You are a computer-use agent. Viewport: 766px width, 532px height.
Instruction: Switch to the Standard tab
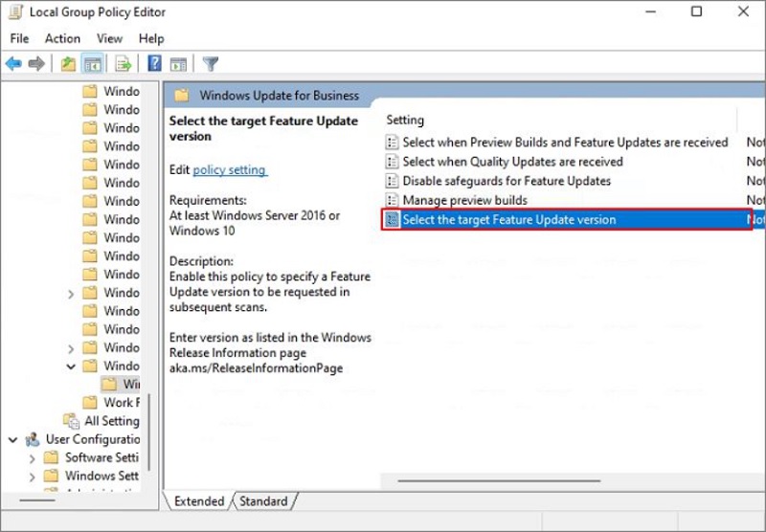pos(262,501)
